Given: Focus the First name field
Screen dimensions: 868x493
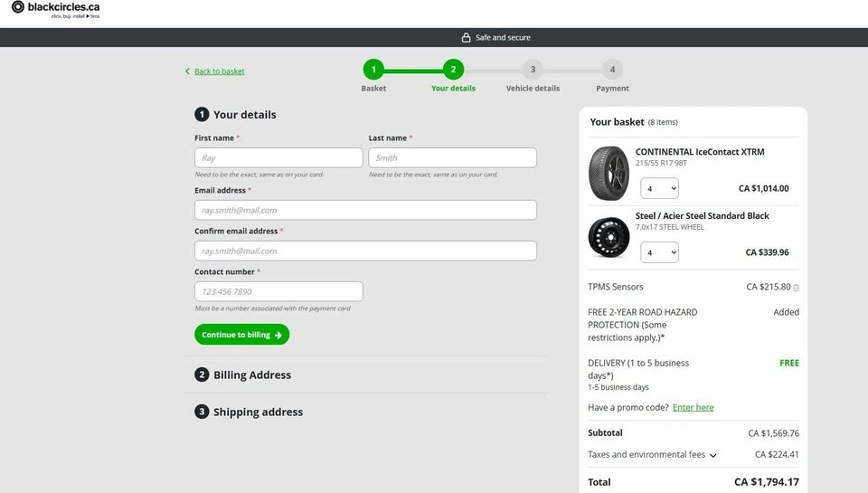Looking at the screenshot, I should [x=278, y=157].
